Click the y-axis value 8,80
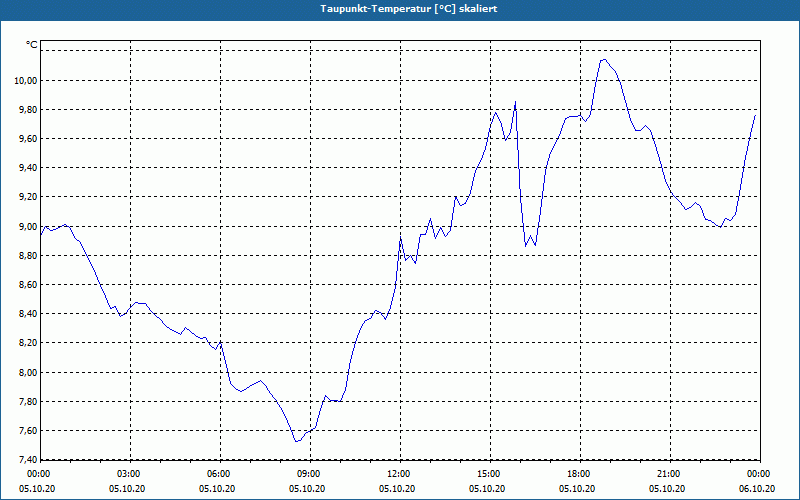The height and width of the screenshot is (500, 800). pos(28,256)
